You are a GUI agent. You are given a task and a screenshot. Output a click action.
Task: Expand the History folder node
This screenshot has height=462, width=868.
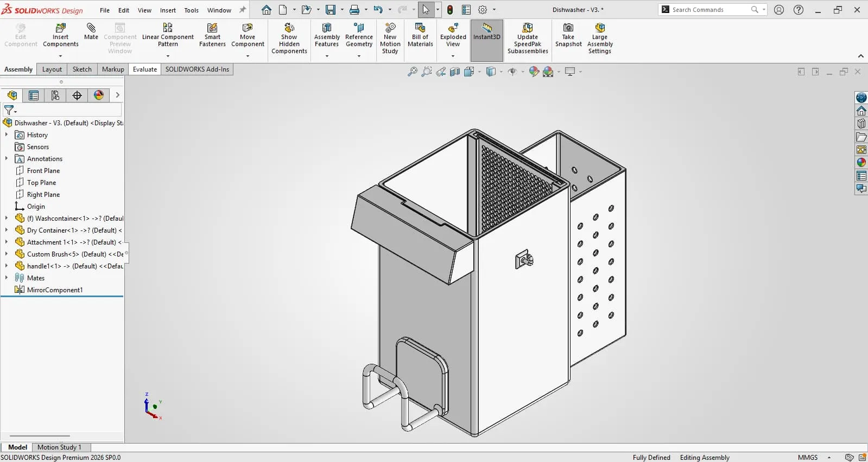7,134
